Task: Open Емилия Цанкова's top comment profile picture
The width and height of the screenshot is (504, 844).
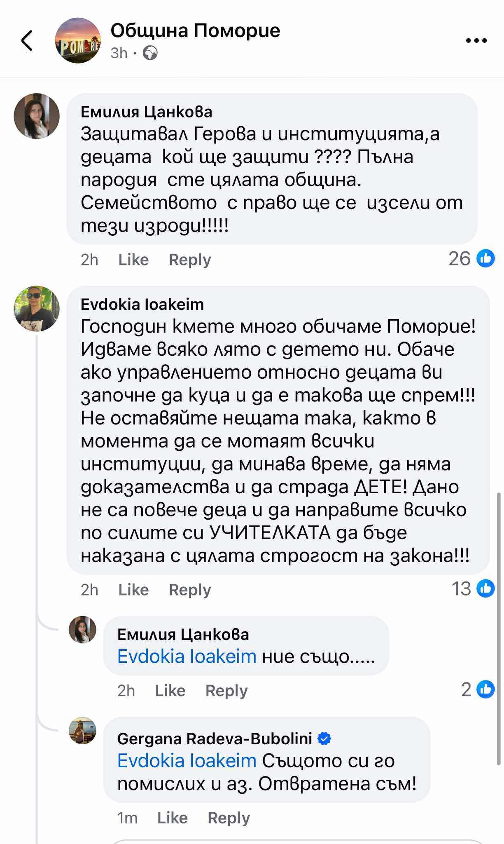Action: 37,116
